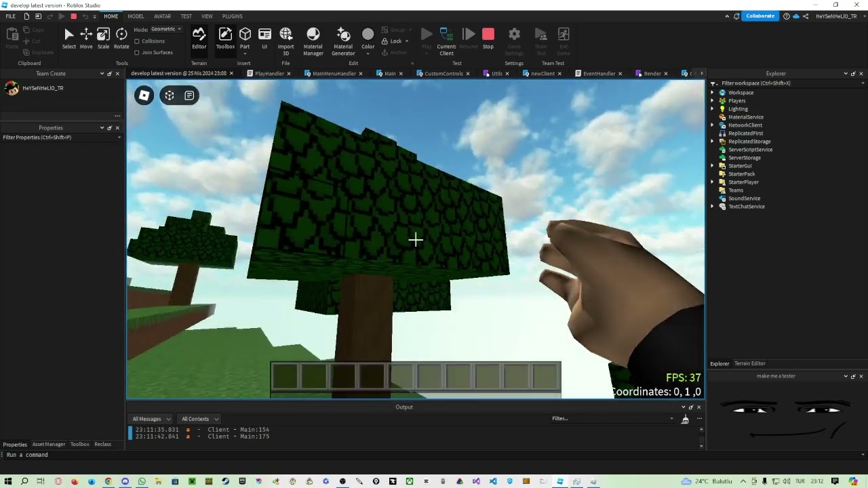Open the FILE menu
868x488 pixels.
click(x=10, y=16)
